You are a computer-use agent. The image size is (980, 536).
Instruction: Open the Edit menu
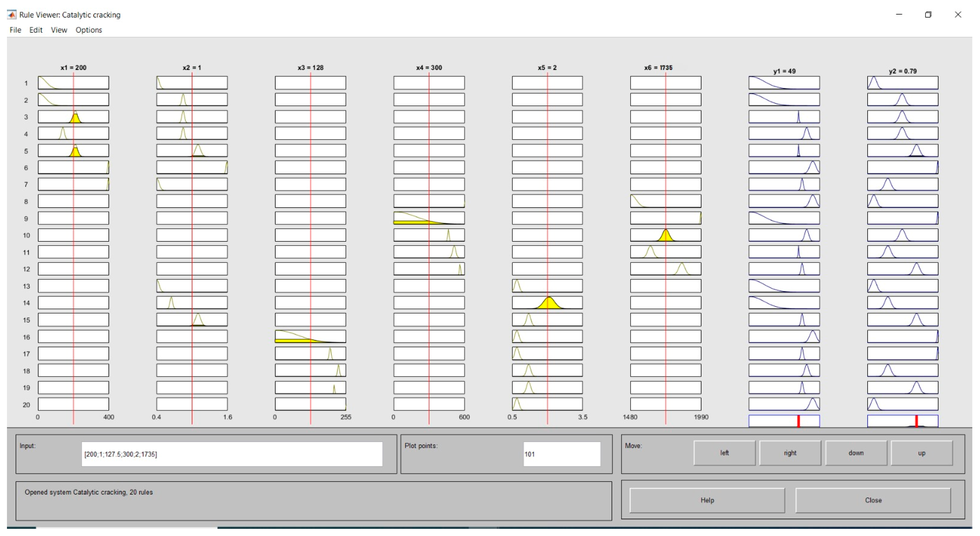click(x=36, y=30)
